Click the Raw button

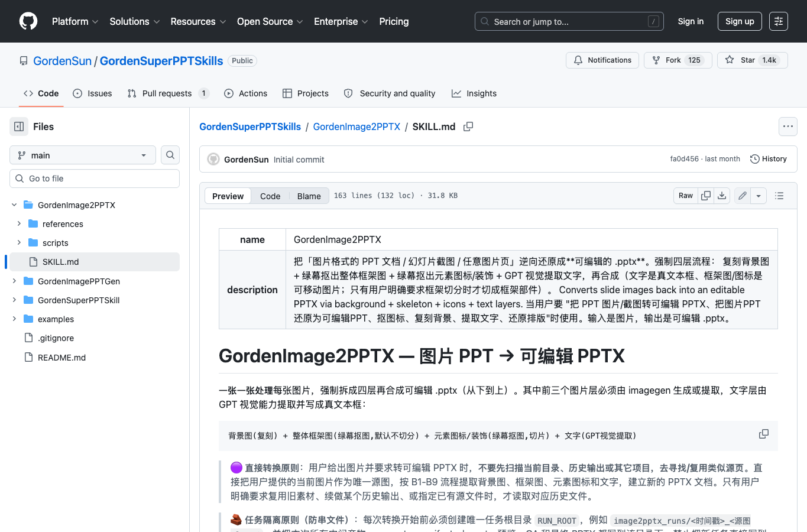pos(686,196)
